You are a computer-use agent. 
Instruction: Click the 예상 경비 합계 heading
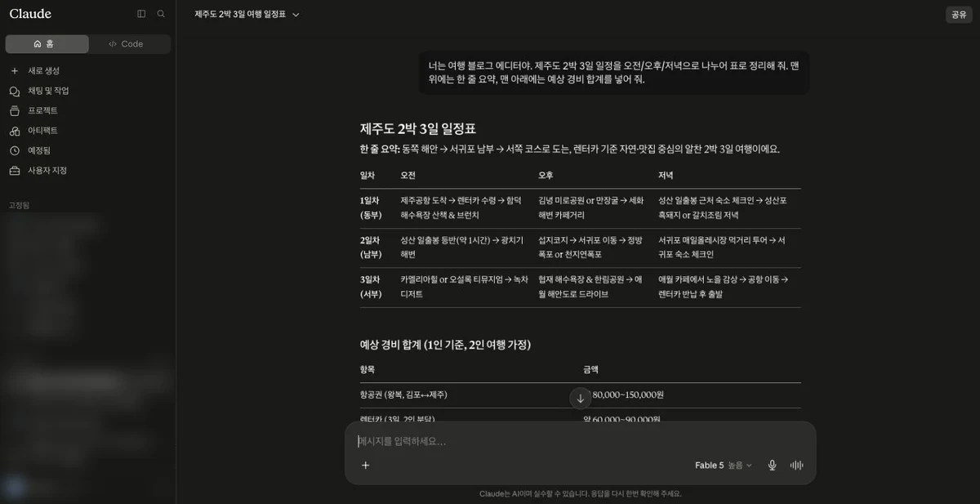coord(445,345)
